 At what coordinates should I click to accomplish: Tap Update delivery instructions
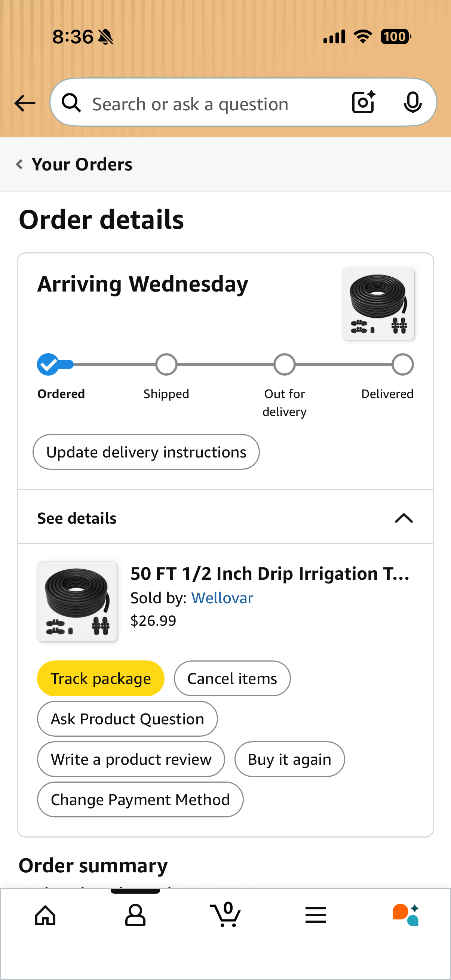(146, 452)
